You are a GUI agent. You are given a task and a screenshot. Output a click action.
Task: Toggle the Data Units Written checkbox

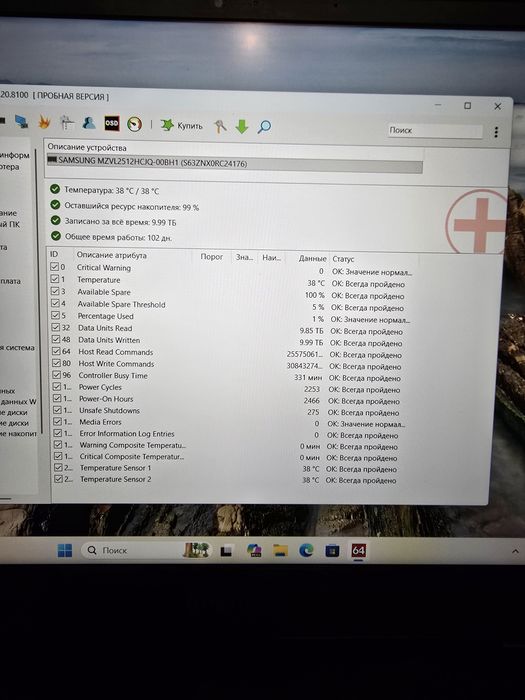(x=56, y=339)
